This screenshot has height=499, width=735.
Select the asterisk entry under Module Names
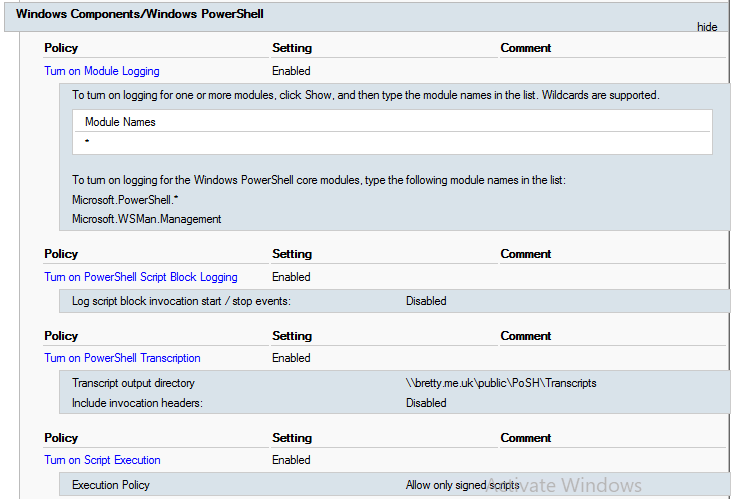pos(87,142)
